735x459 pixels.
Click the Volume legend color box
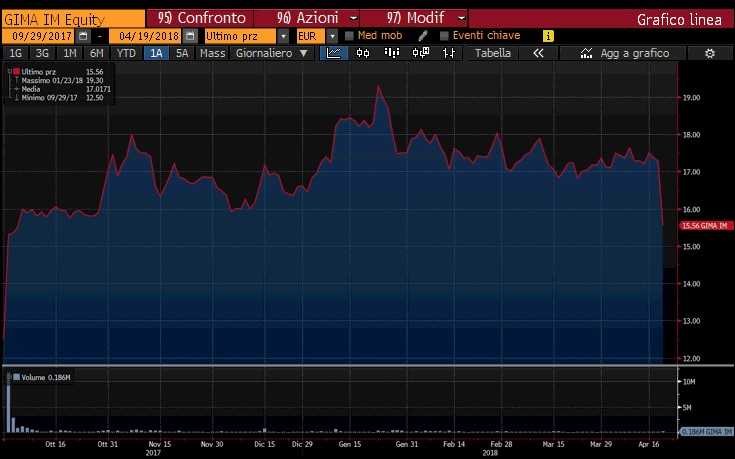16,377
